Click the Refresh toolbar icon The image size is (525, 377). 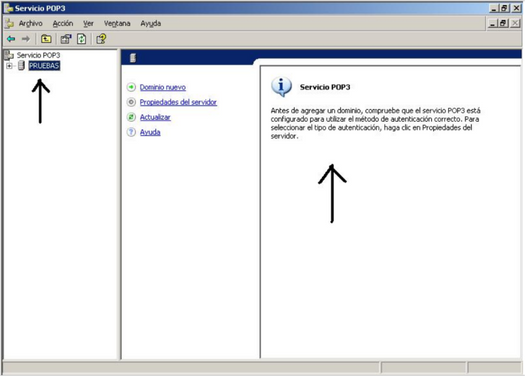82,39
